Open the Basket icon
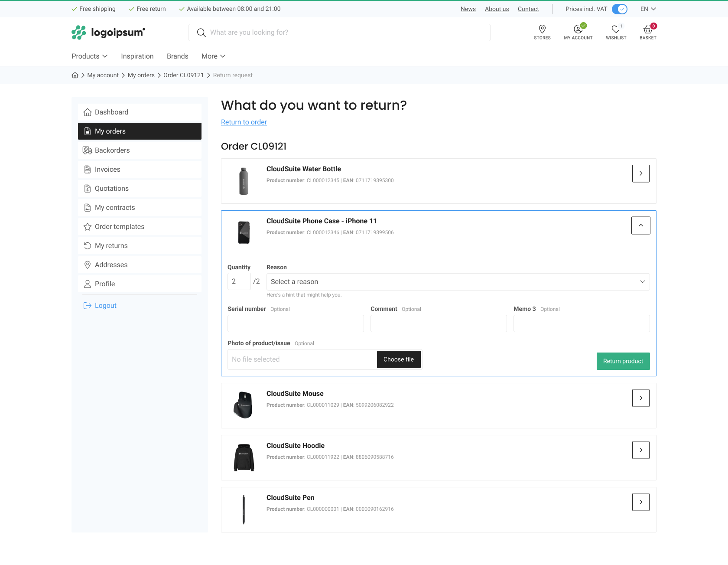Viewport: 728px width, 565px height. [x=648, y=29]
